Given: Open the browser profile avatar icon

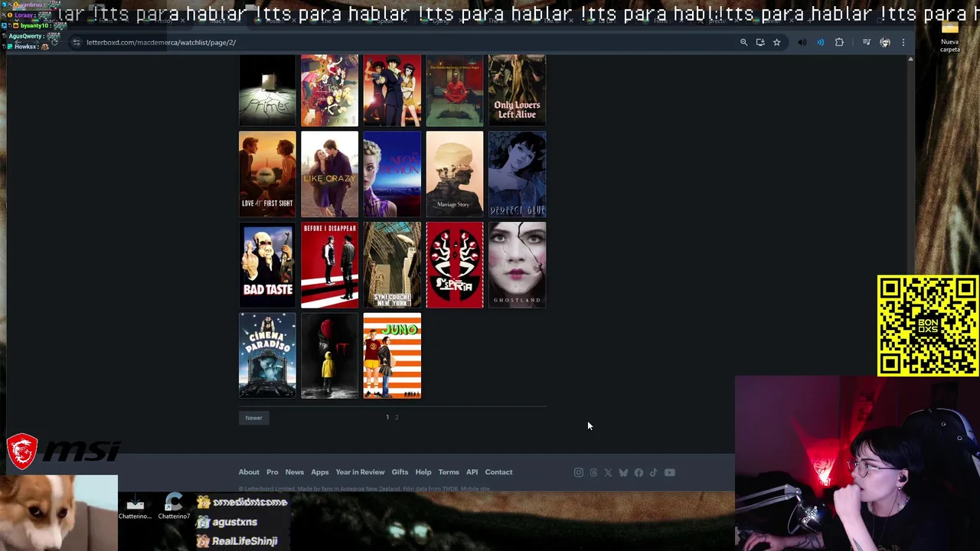Looking at the screenshot, I should 885,42.
